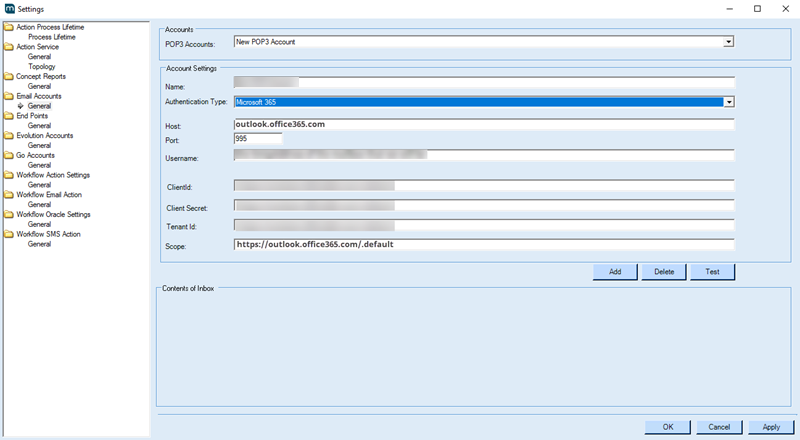Image resolution: width=800 pixels, height=440 pixels.
Task: Click the Scope text field
Action: (484, 244)
